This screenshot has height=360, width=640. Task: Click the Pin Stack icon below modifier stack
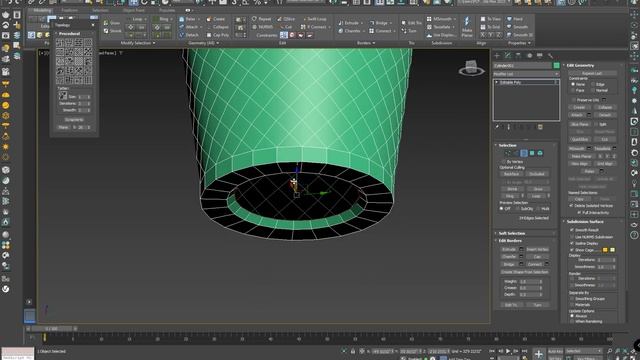click(497, 127)
